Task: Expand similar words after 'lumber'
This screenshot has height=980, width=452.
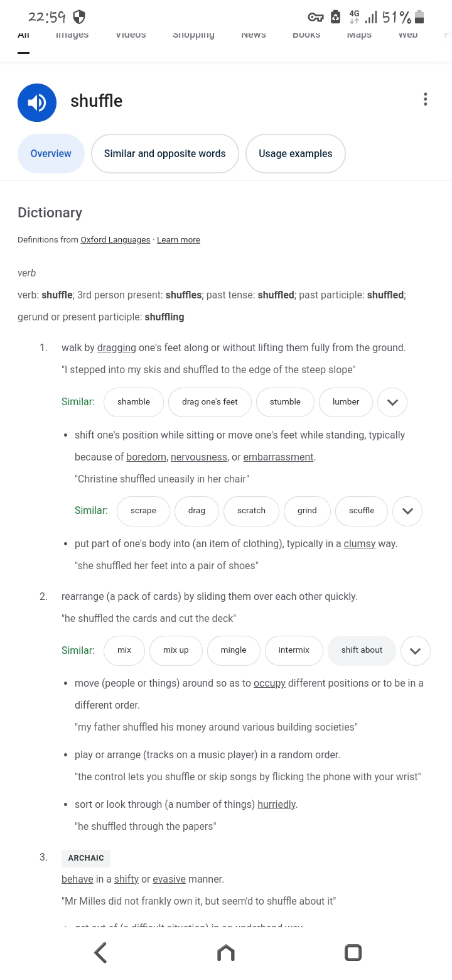Action: click(x=392, y=402)
